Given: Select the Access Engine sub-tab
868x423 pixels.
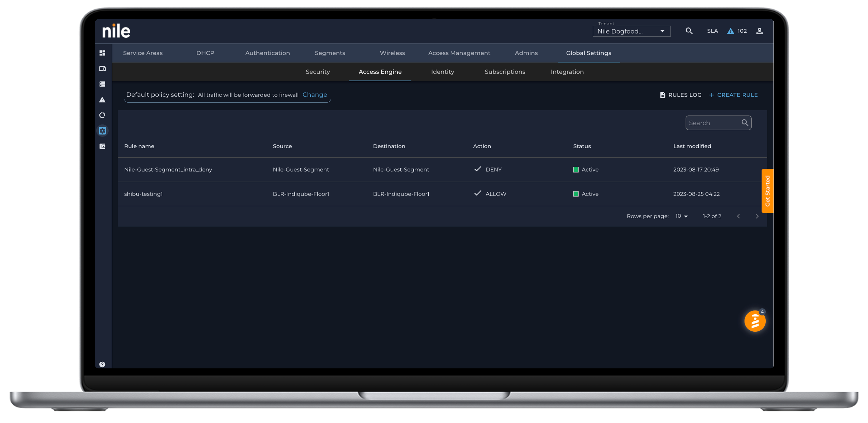Looking at the screenshot, I should (x=380, y=72).
